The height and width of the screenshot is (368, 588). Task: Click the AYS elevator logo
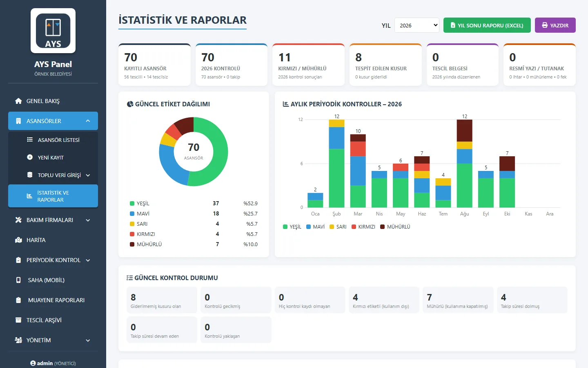(53, 31)
